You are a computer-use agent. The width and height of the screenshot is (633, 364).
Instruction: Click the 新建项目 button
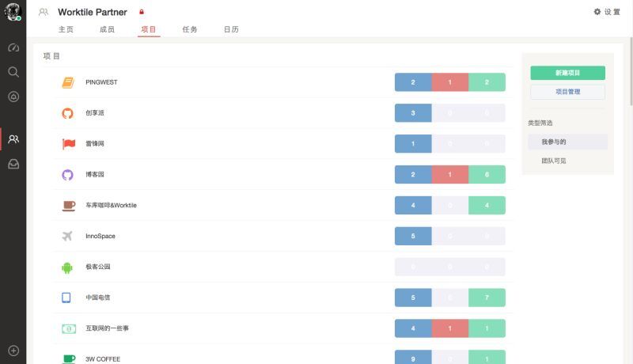(567, 73)
